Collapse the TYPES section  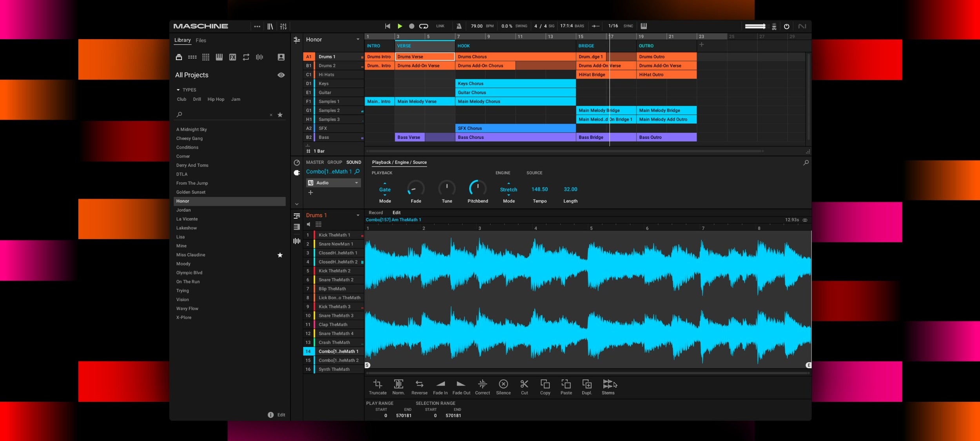(x=178, y=90)
